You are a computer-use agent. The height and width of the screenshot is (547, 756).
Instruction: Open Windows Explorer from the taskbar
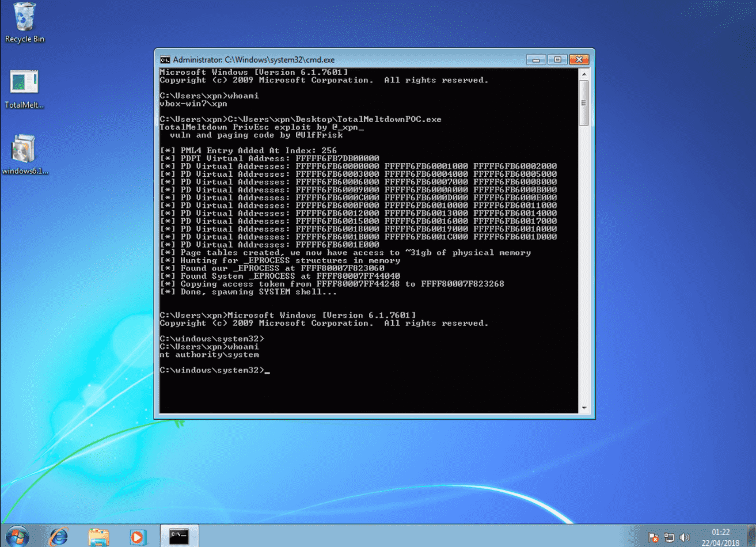(x=98, y=536)
